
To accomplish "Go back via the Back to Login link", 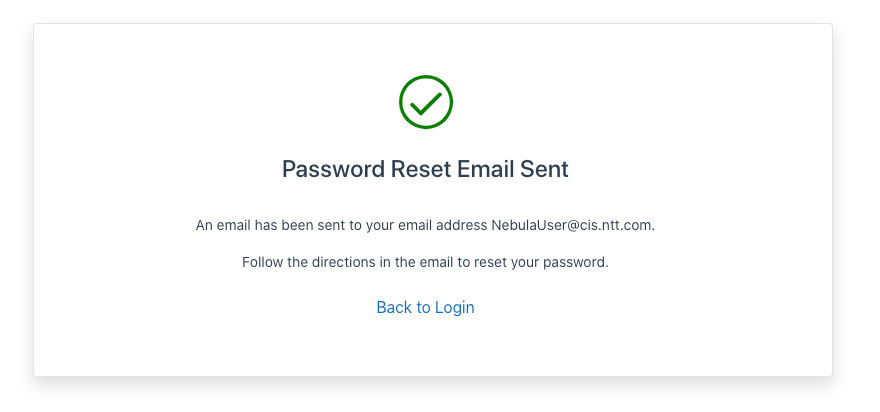I will pyautogui.click(x=425, y=308).
